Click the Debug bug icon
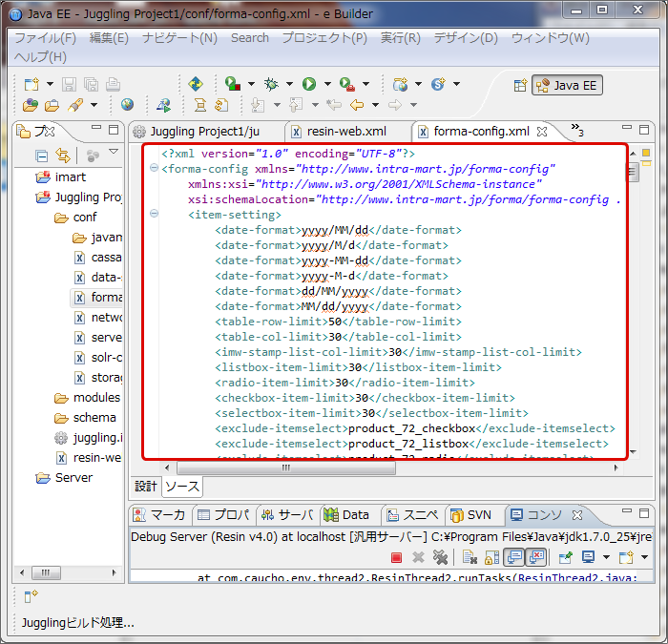Screen dimensions: 668x644 coord(271,84)
